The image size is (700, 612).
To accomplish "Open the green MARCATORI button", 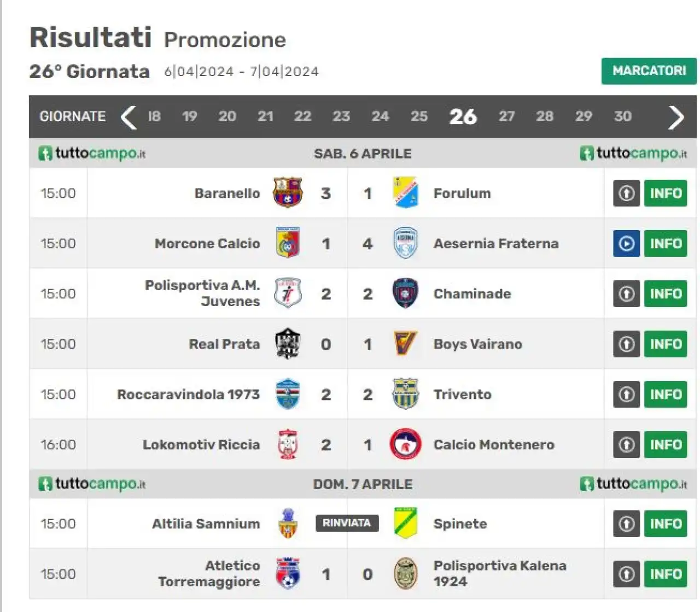I will coord(649,71).
